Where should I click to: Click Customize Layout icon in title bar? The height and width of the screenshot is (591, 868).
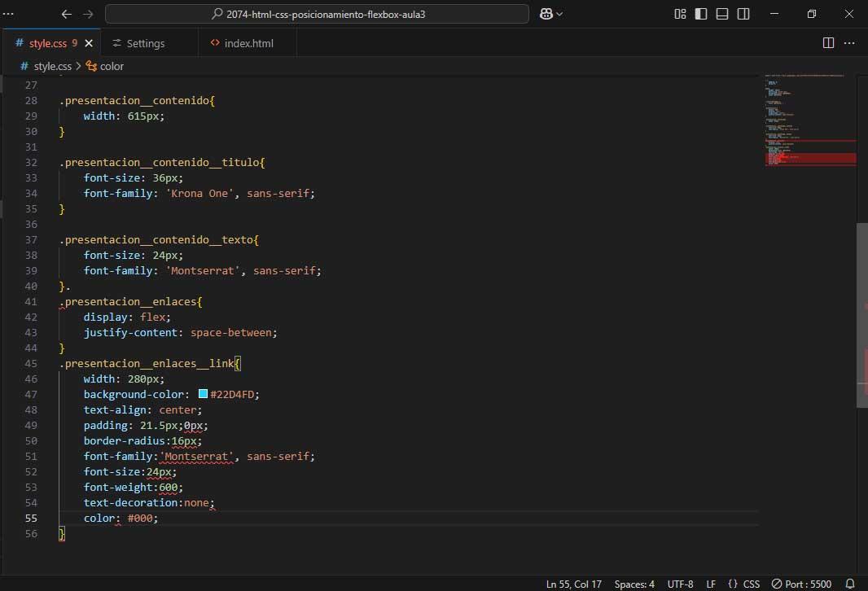point(680,14)
